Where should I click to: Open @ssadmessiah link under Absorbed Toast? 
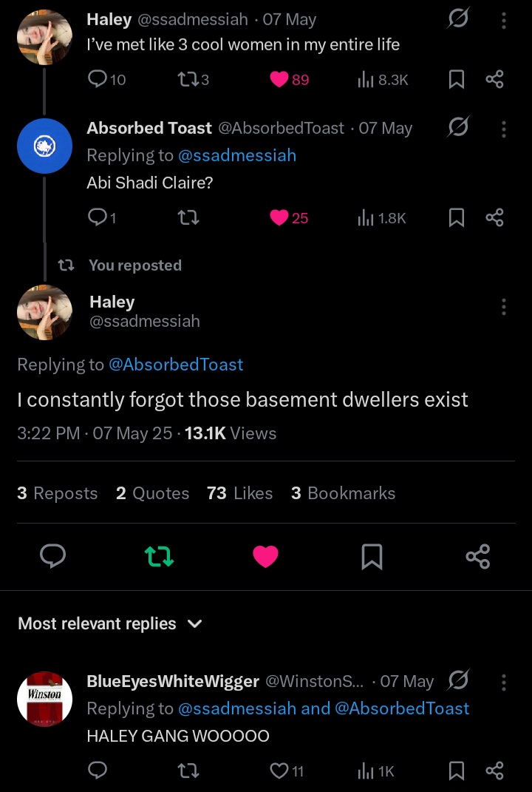(x=237, y=155)
